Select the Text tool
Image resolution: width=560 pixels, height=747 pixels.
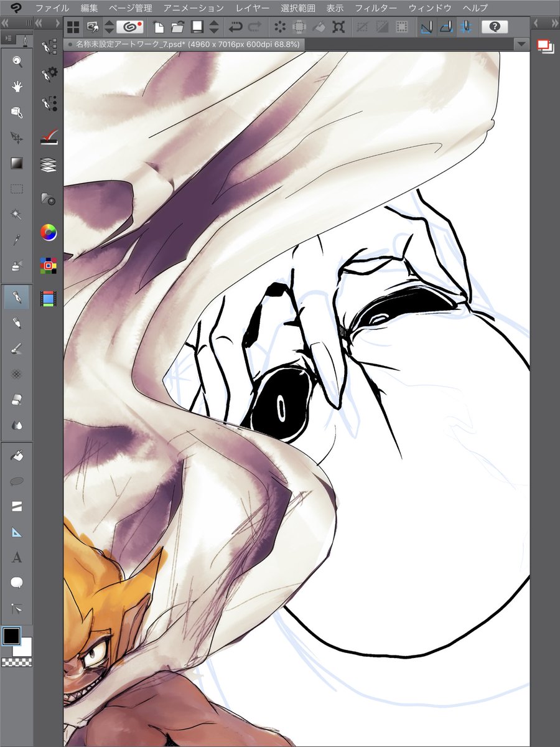(17, 557)
